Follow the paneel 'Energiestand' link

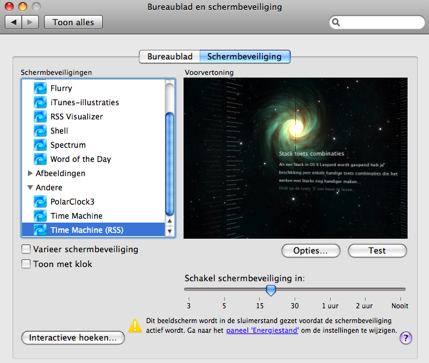click(262, 330)
